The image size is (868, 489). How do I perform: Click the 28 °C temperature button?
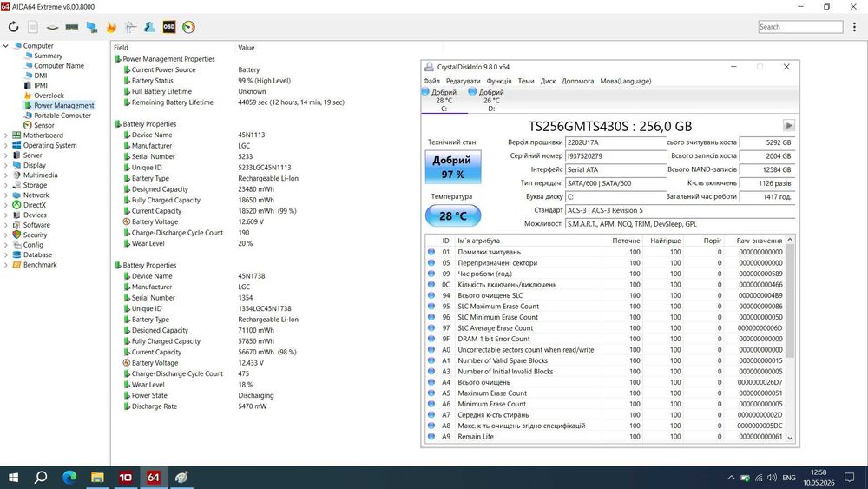coord(453,216)
